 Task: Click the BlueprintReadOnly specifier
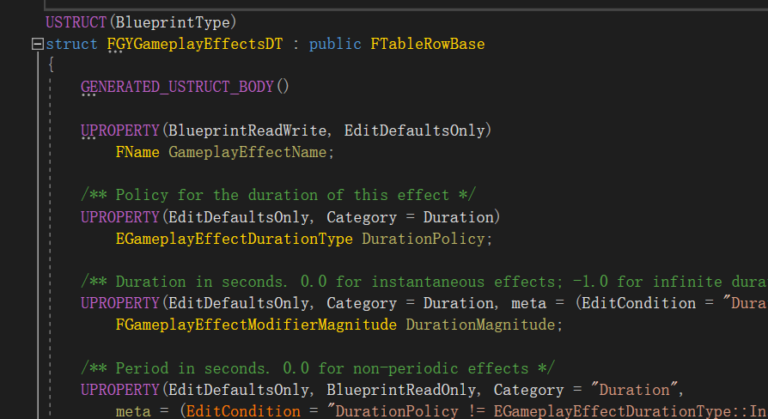[401, 390]
